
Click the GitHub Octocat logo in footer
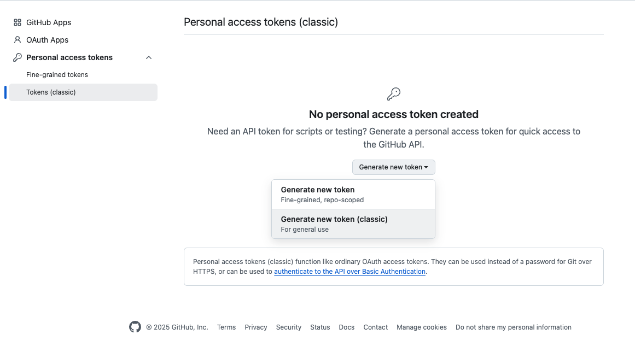coord(135,327)
